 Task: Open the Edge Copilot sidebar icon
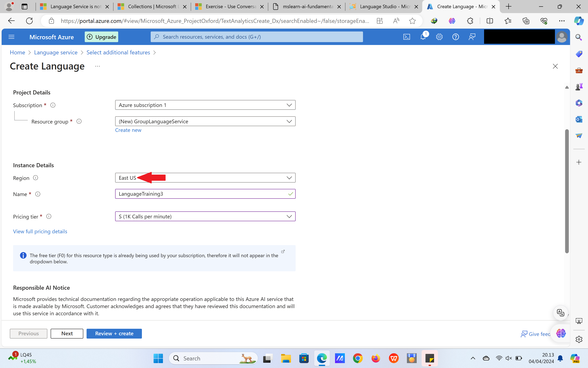click(x=579, y=21)
